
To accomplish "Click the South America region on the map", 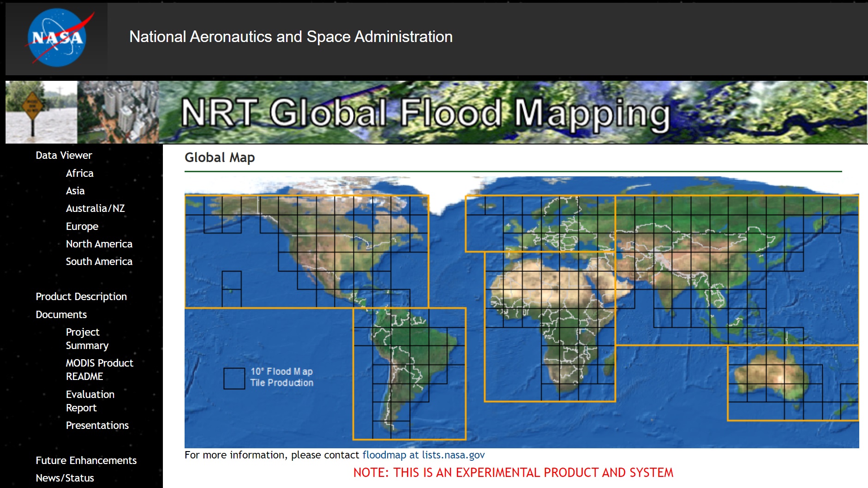I will (409, 374).
